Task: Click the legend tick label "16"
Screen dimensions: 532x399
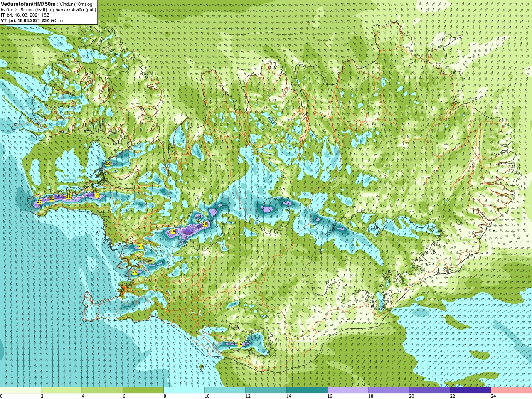Action: click(x=330, y=397)
